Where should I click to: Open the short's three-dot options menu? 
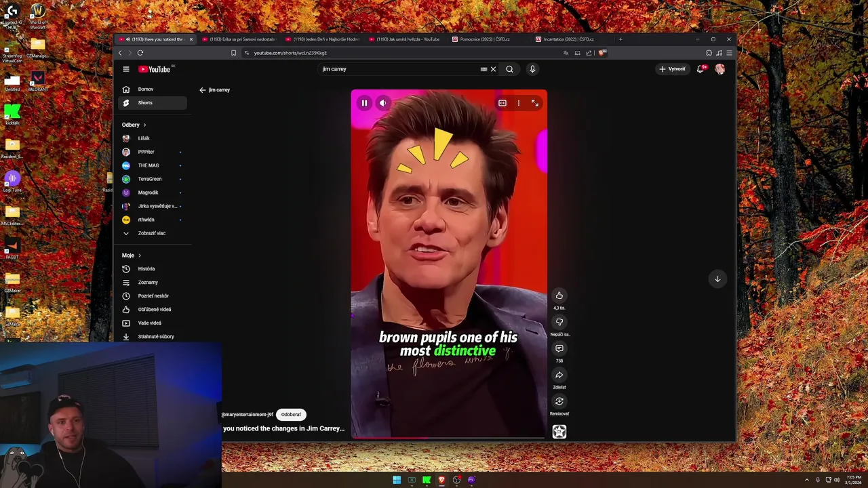(519, 103)
